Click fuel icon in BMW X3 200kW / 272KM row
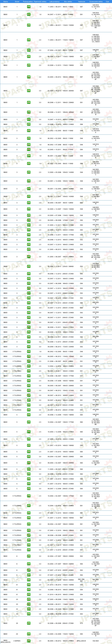 click(x=29, y=614)
